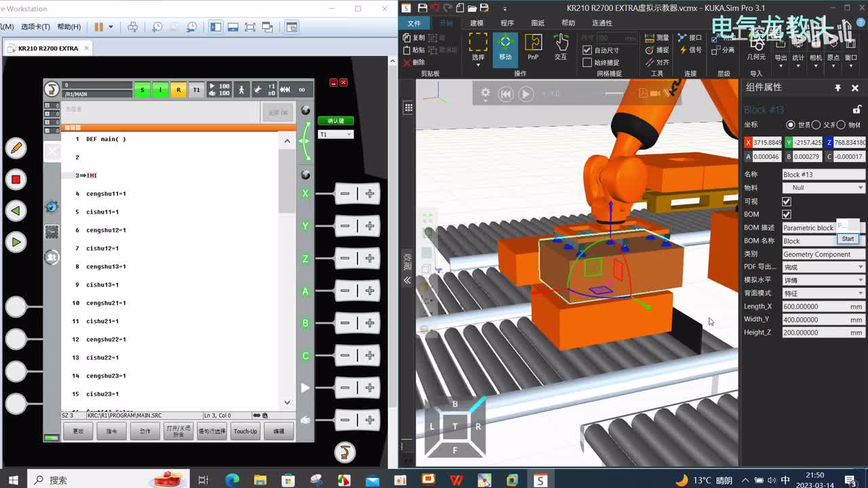Hit the red STOP key on the pendant
The width and height of the screenshot is (868, 488).
coord(16,180)
